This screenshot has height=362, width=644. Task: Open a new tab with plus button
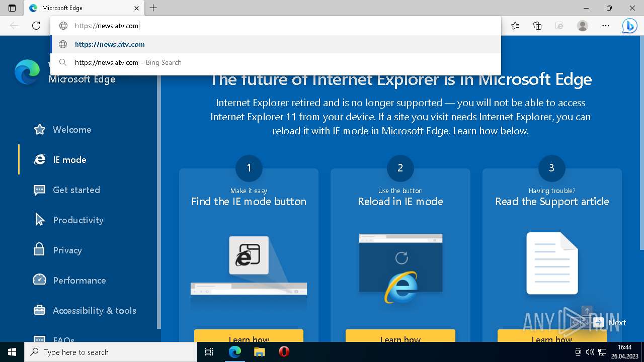click(153, 8)
